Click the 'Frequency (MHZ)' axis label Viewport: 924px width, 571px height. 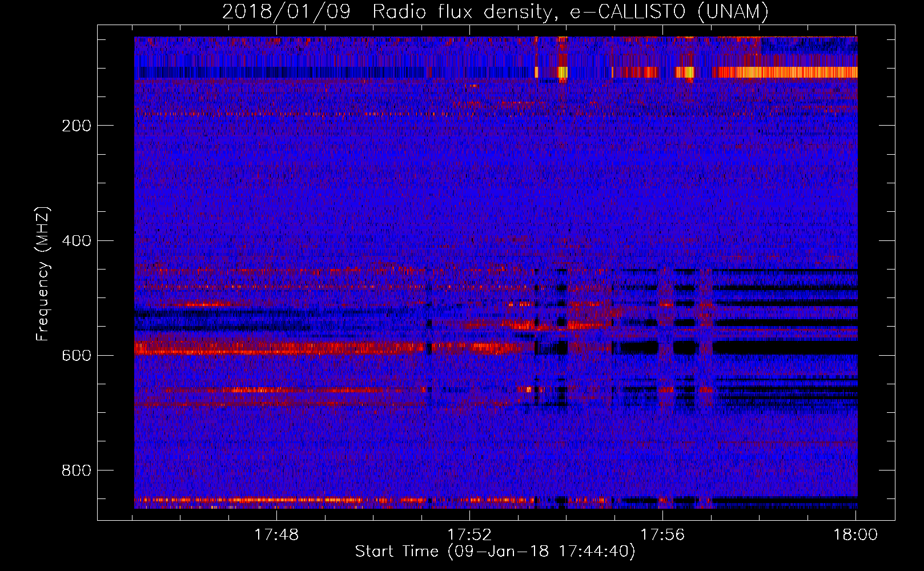(43, 274)
